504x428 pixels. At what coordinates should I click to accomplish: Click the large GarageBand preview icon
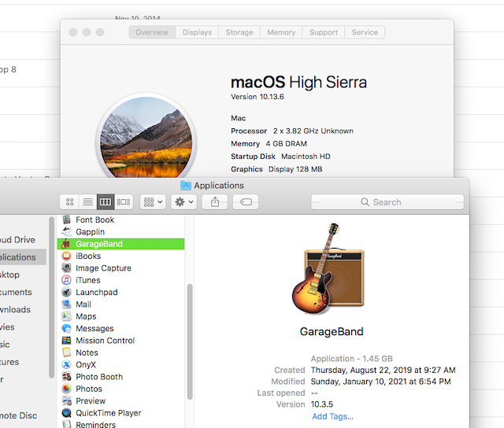click(332, 269)
